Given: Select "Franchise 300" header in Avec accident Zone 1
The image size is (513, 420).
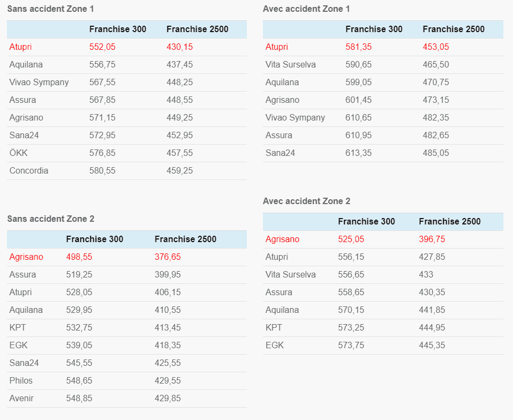Looking at the screenshot, I should [374, 29].
